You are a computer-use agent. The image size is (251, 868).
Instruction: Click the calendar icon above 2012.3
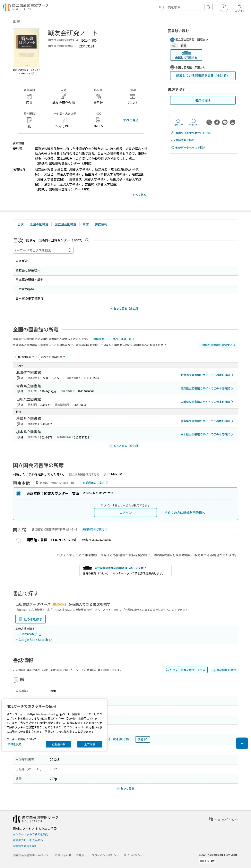(x=133, y=96)
